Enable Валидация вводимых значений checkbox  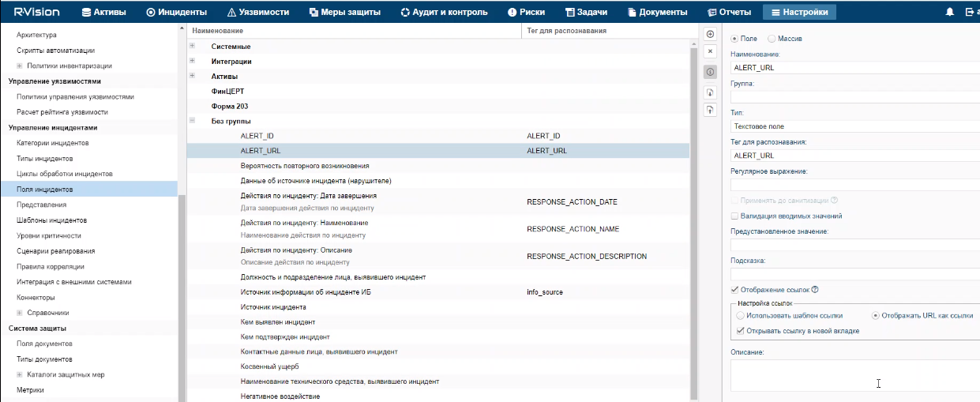[735, 216]
